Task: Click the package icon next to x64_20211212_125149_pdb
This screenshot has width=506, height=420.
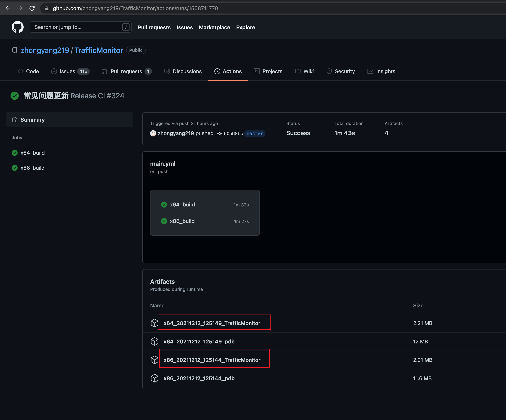Action: click(154, 341)
